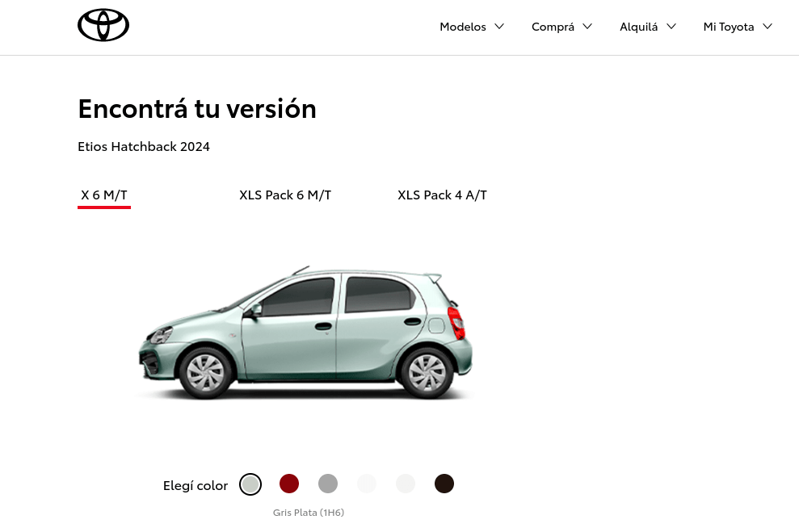Screen dimensions: 799x532
Task: Open the Modelos menu
Action: 463,27
